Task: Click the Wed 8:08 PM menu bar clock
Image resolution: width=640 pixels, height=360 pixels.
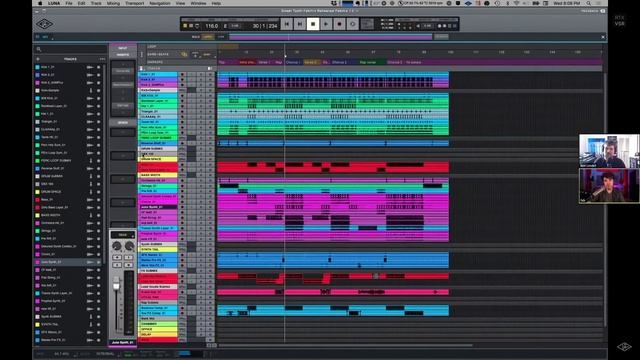Action: (x=567, y=3)
